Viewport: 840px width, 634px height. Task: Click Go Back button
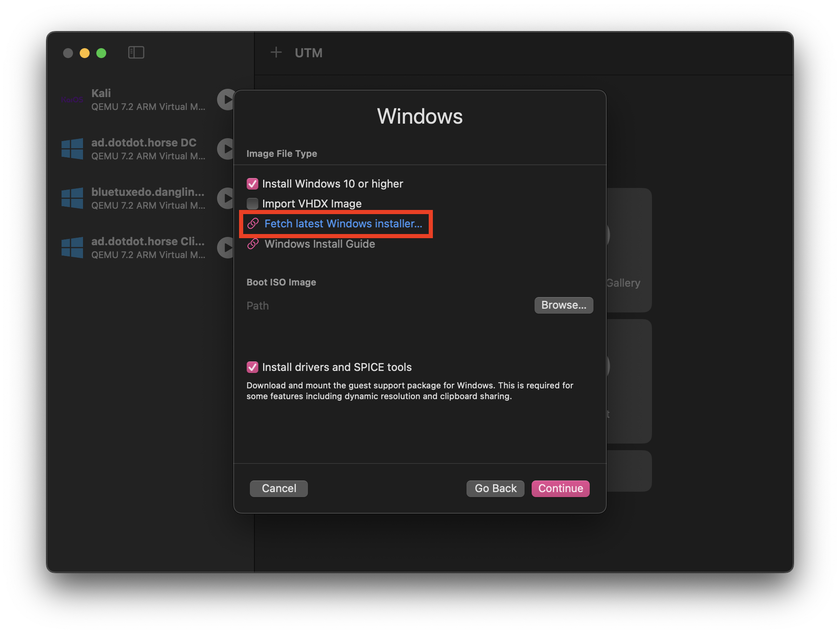(x=496, y=488)
